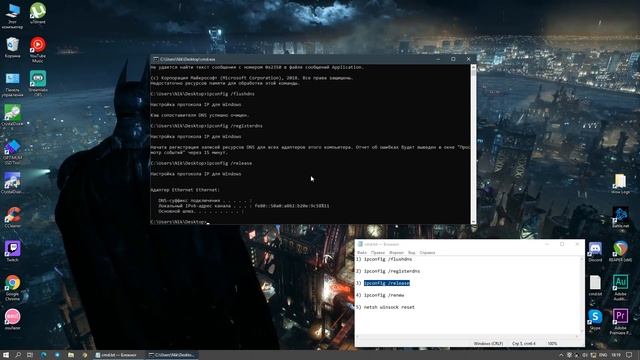Open the CrystalDiskMark desktop shortcut
The width and height of the screenshot is (640, 360).
12,183
